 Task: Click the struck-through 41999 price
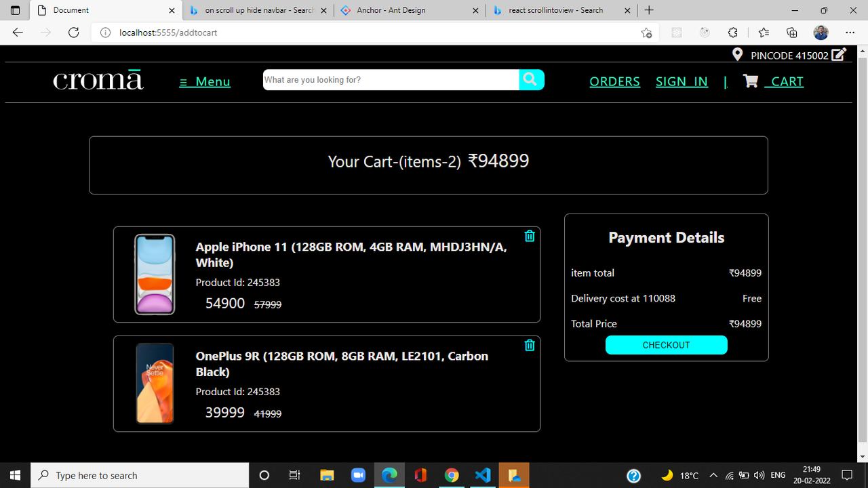pos(268,414)
